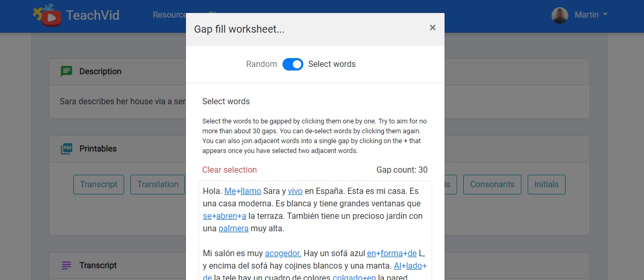The image size is (644, 280).
Task: Close the Gap fill worksheet dialog
Action: [x=432, y=28]
